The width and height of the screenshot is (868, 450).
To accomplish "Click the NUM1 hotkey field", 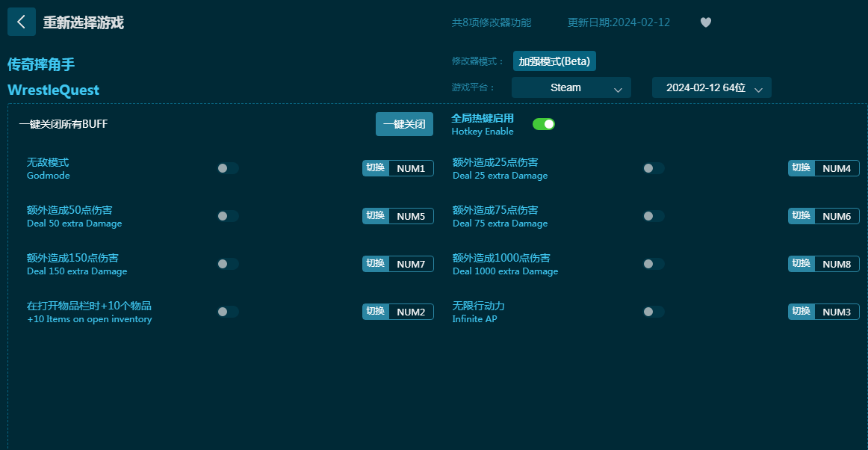I will pyautogui.click(x=412, y=168).
